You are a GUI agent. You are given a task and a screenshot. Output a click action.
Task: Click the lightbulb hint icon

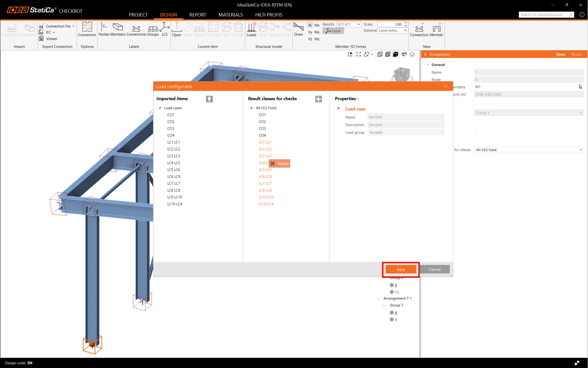pyautogui.click(x=209, y=99)
